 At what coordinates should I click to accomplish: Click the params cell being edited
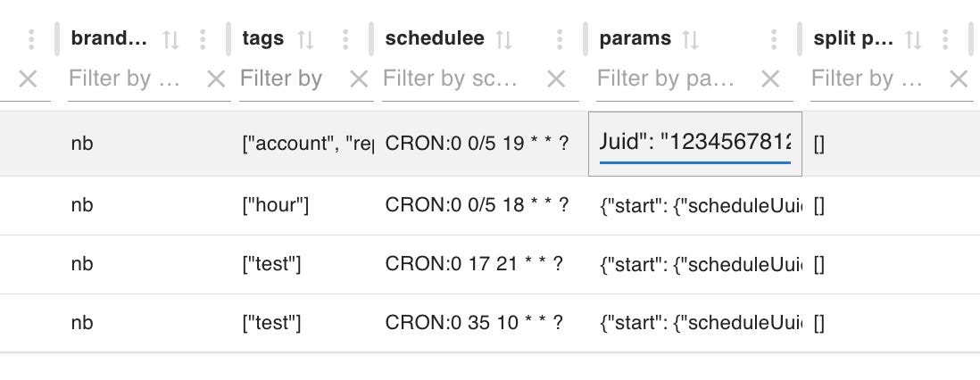[x=694, y=143]
